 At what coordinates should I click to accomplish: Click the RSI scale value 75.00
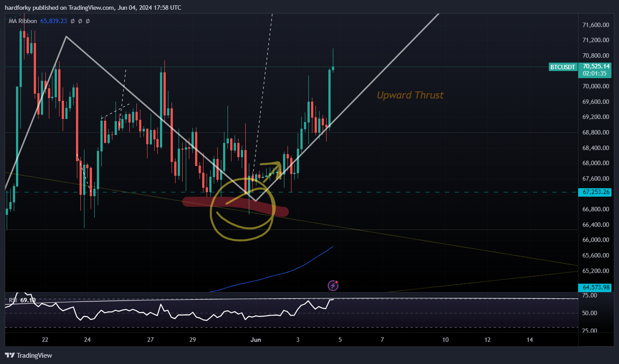[x=589, y=295]
